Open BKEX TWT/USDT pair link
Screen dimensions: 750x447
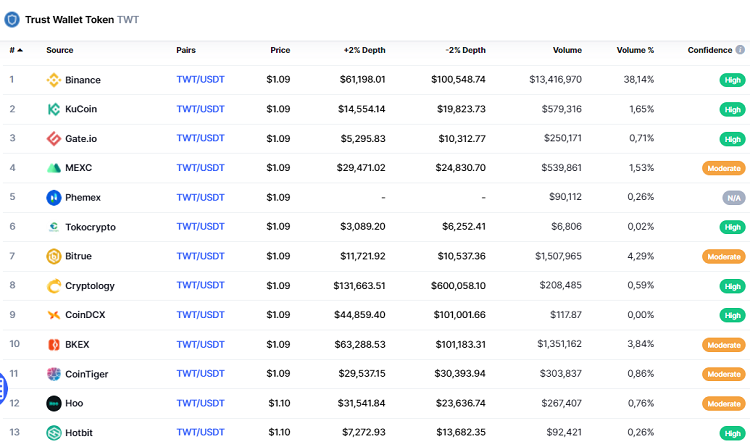click(x=200, y=345)
